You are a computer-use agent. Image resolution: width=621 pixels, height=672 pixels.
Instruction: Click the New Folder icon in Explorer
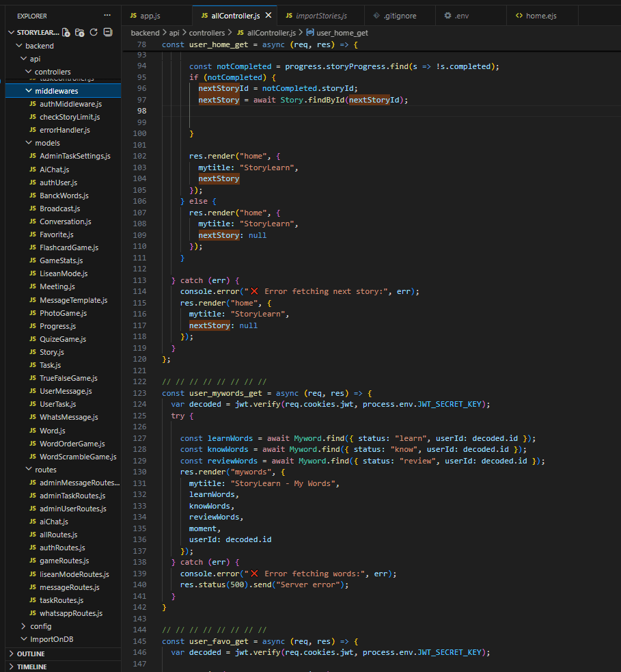[80, 32]
